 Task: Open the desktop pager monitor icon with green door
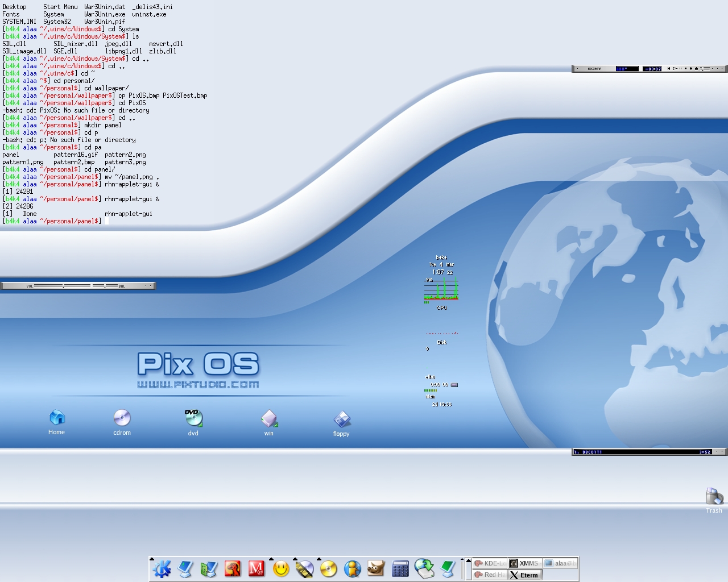tap(209, 569)
